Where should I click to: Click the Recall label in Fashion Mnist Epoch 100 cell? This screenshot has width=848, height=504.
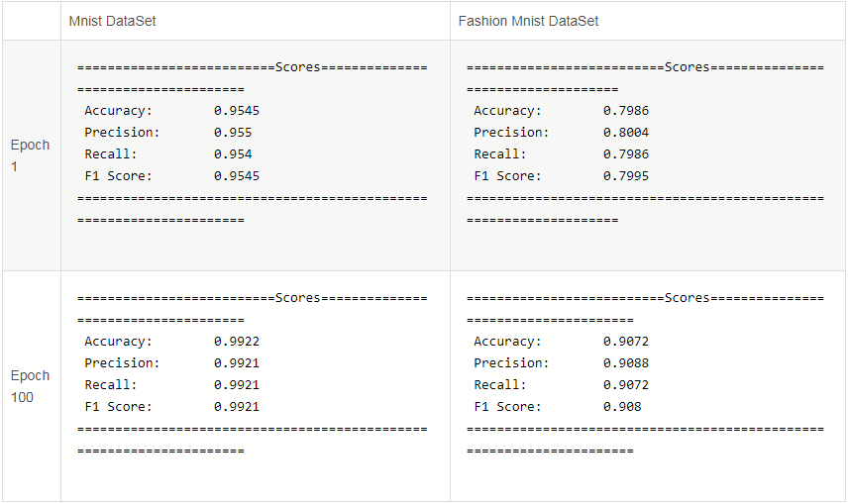tap(500, 385)
